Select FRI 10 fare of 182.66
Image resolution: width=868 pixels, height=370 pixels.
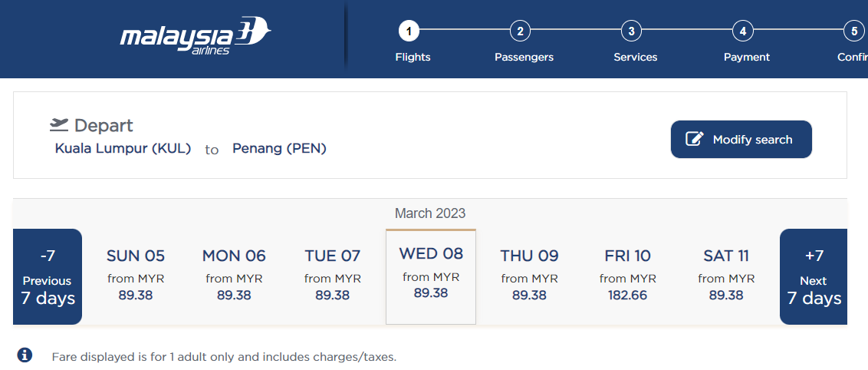click(627, 276)
